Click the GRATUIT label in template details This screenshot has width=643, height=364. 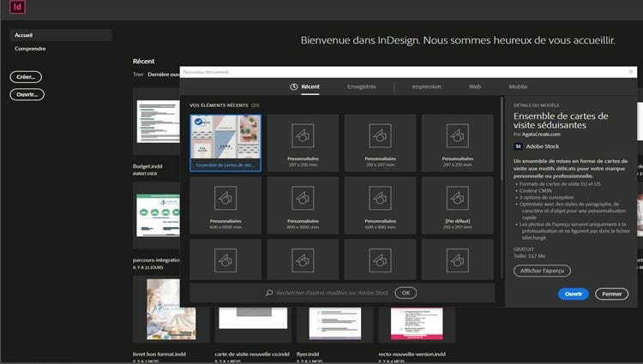[x=524, y=249]
